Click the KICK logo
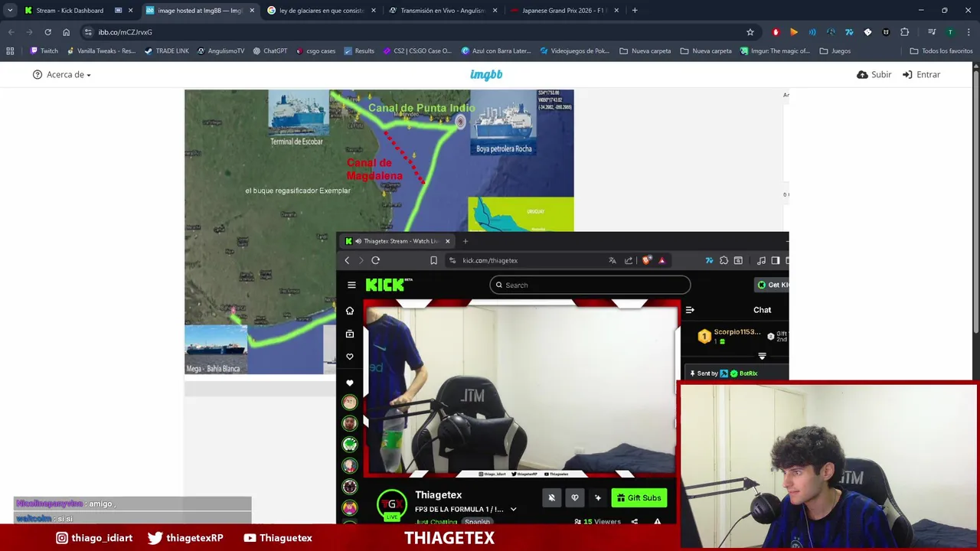 388,285
